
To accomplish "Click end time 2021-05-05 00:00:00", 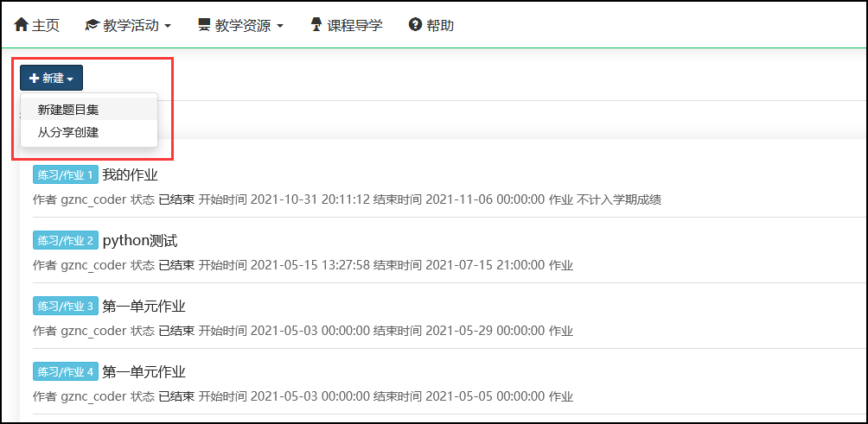I will [486, 397].
